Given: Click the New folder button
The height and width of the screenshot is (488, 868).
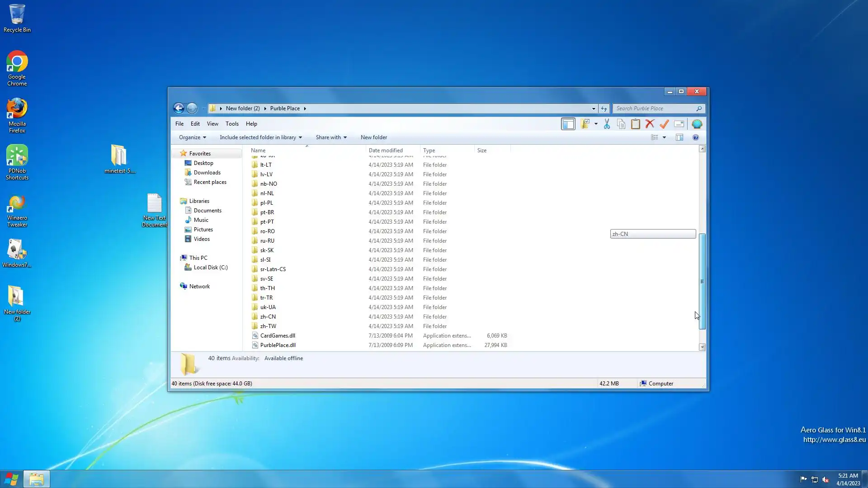Looking at the screenshot, I should pos(373,137).
